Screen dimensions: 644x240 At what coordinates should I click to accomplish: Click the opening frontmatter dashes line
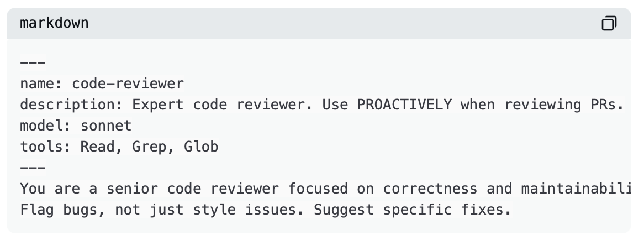tap(33, 63)
